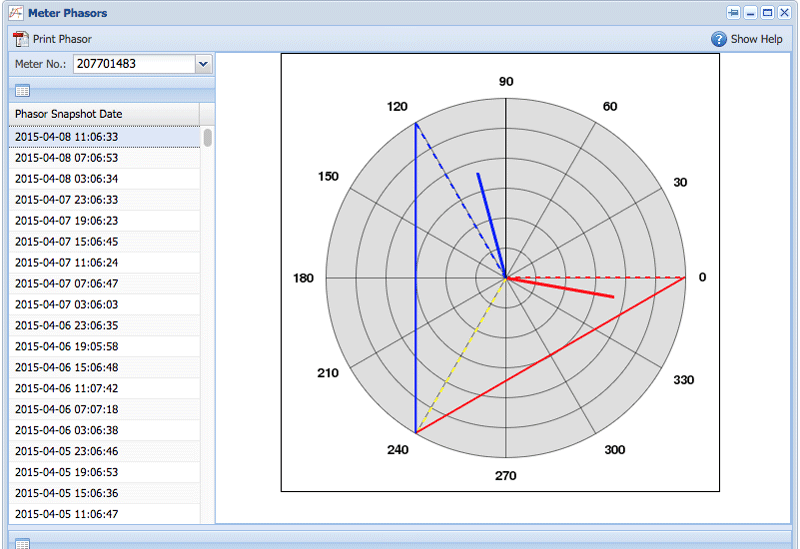Click grid icon in bottom panel header

[22, 543]
